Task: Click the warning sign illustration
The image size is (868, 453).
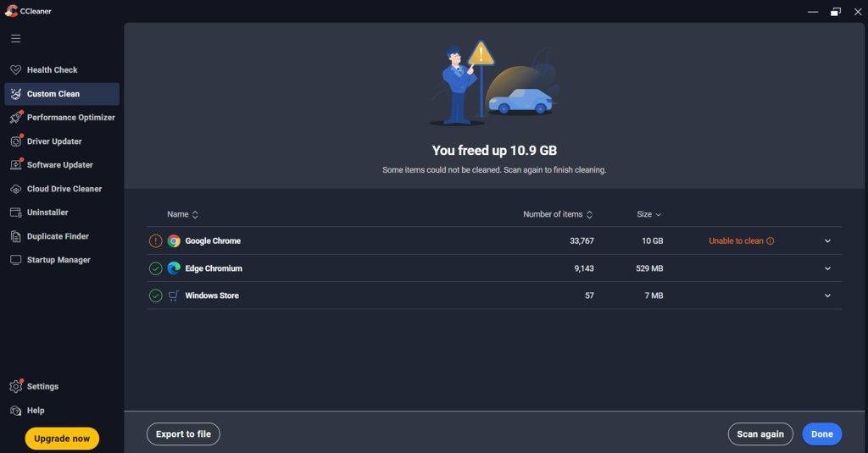Action: click(481, 53)
